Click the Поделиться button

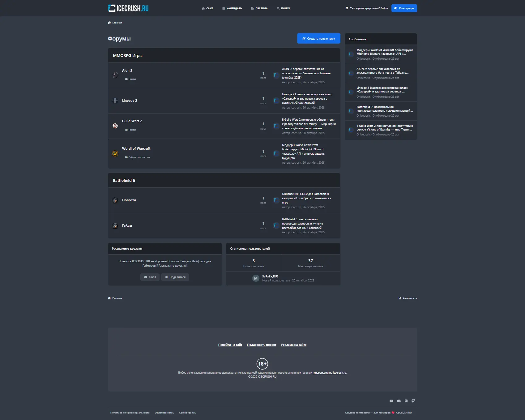(175, 277)
